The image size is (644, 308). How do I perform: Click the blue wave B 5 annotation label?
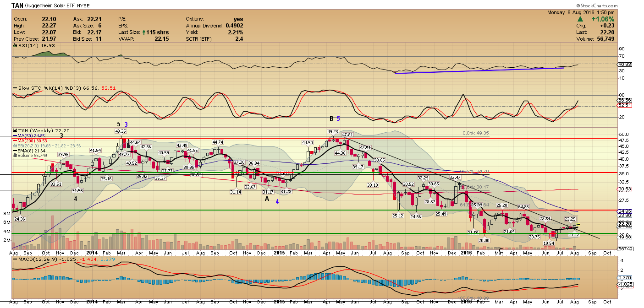338,119
